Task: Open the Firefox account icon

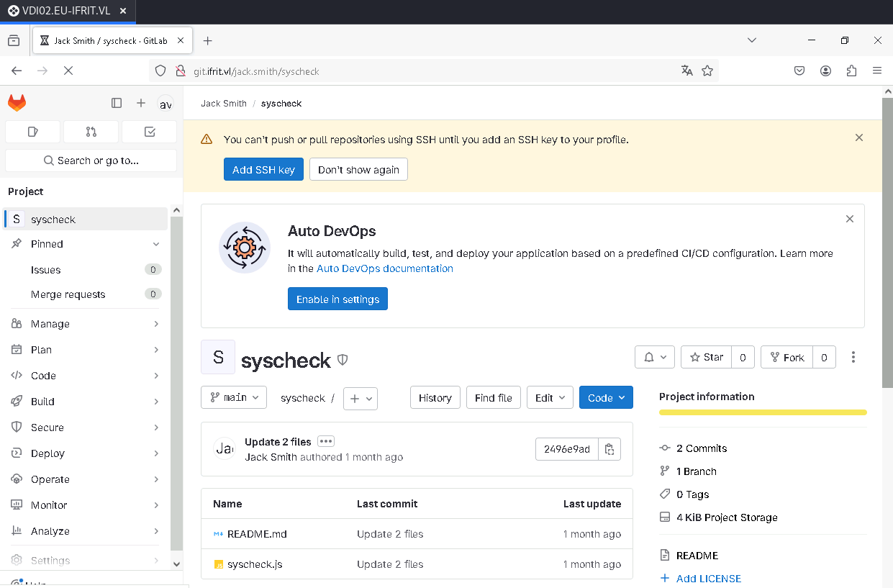Action: coord(826,71)
